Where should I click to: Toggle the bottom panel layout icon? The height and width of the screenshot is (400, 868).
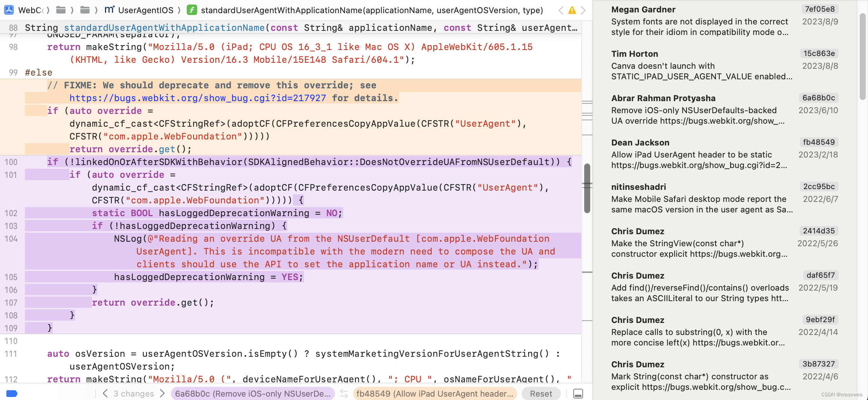click(x=578, y=394)
